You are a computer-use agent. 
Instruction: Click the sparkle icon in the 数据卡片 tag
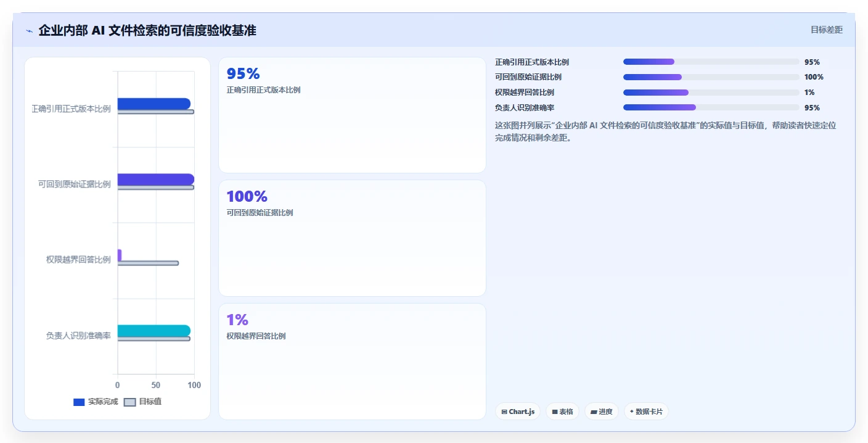[x=632, y=412]
